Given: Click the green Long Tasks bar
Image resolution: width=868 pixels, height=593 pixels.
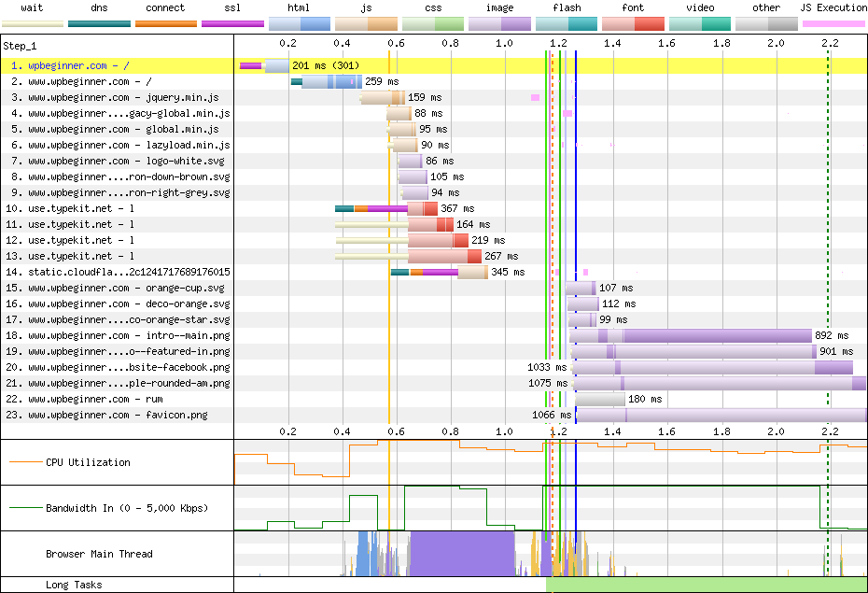Looking at the screenshot, I should (x=707, y=585).
